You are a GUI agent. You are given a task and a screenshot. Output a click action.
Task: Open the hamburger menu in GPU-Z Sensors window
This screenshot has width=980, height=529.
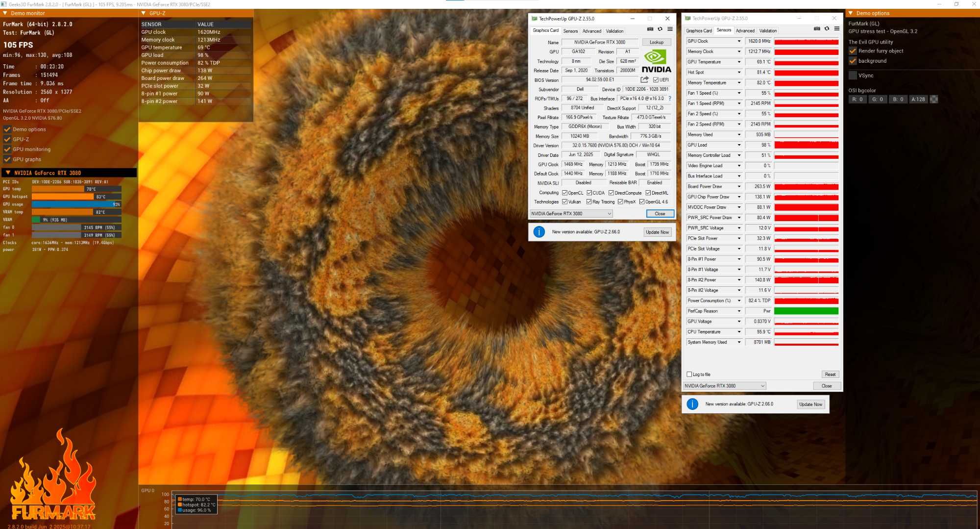(x=837, y=29)
